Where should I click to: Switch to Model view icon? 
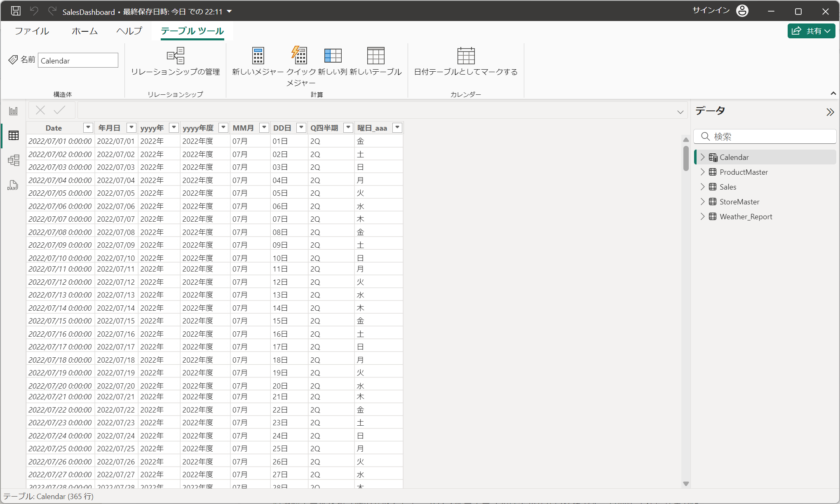click(x=13, y=160)
